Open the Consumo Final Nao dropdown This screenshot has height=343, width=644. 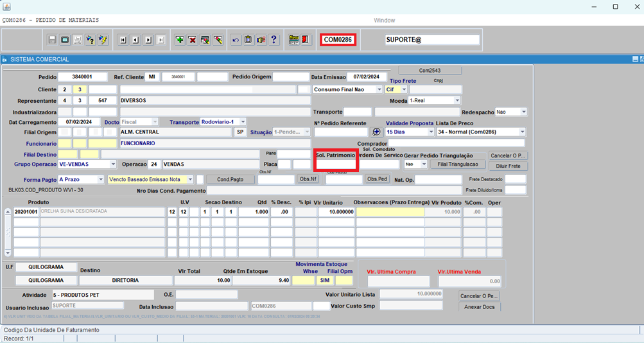pyautogui.click(x=379, y=89)
